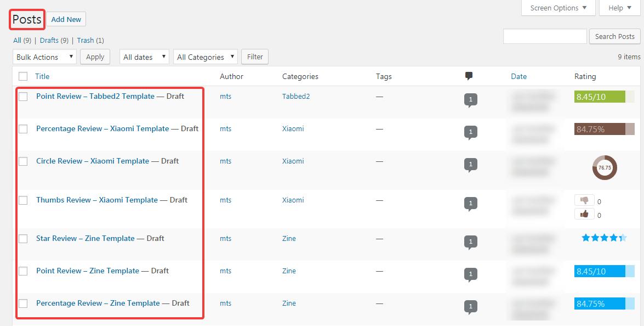Toggle the select-all checkbox in table header
The width and height of the screenshot is (644, 326).
(23, 76)
